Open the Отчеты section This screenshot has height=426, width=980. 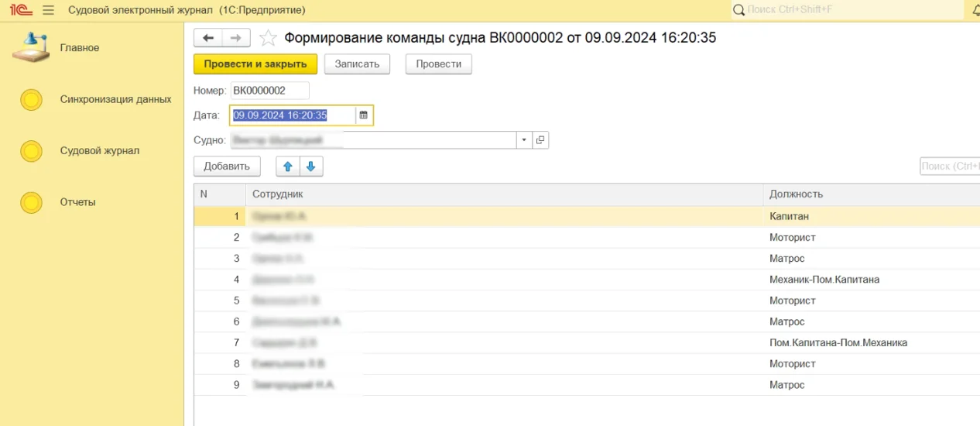point(77,202)
